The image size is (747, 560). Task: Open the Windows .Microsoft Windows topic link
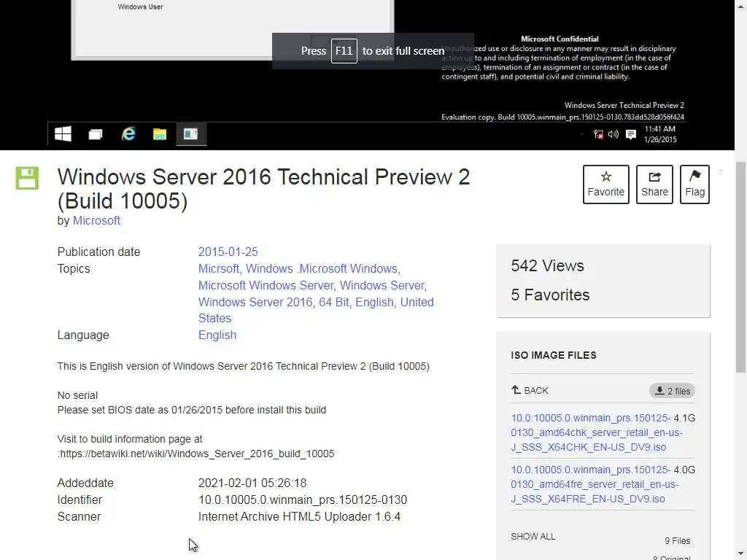click(x=322, y=268)
